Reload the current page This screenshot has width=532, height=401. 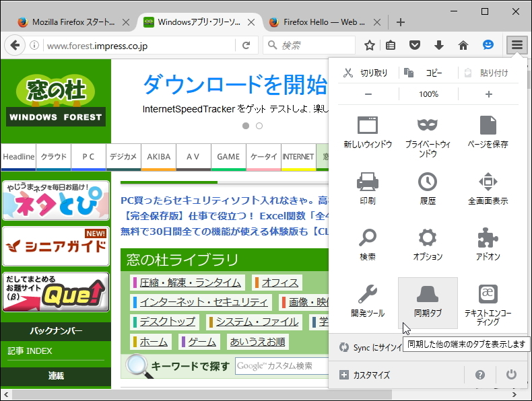(x=246, y=45)
